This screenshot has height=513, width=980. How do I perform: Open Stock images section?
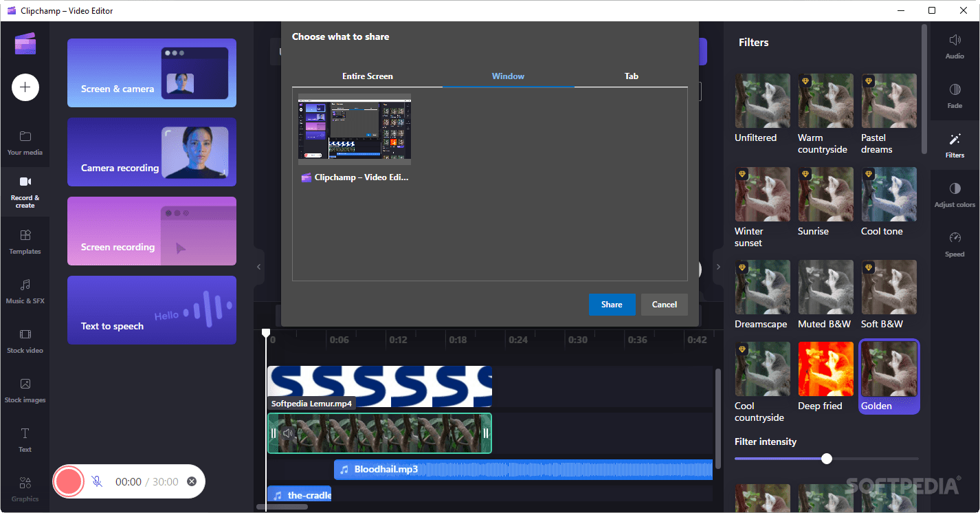point(25,390)
